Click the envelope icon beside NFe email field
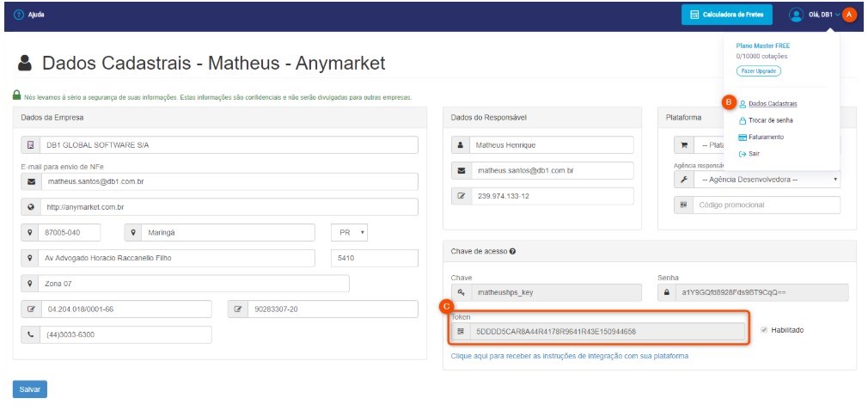Image resolution: width=868 pixels, height=410 pixels. pos(32,182)
